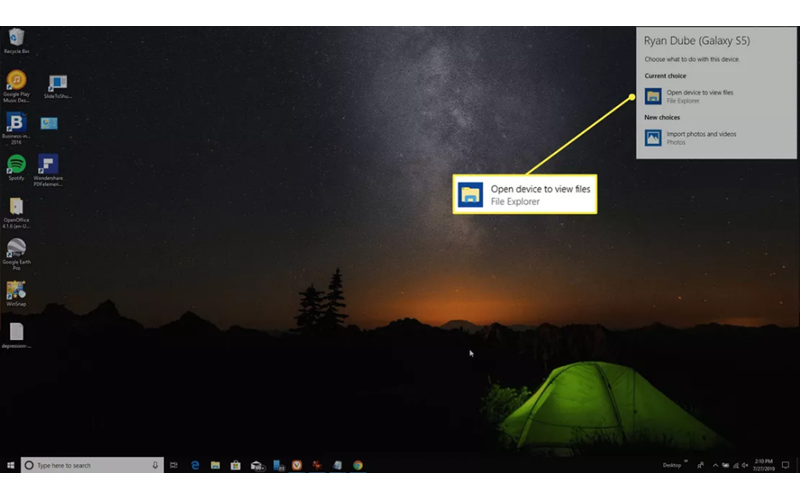This screenshot has height=500, width=800.
Task: Choose Open device to view files option
Action: 698,96
